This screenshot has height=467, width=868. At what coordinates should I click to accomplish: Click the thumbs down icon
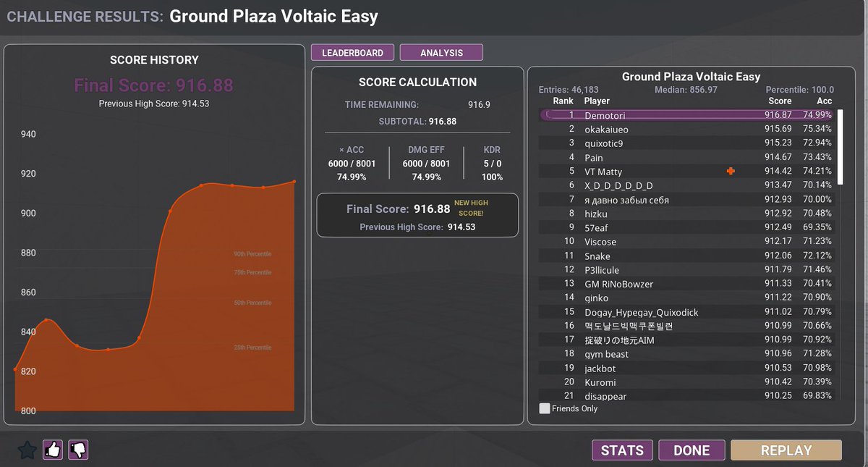coord(78,450)
